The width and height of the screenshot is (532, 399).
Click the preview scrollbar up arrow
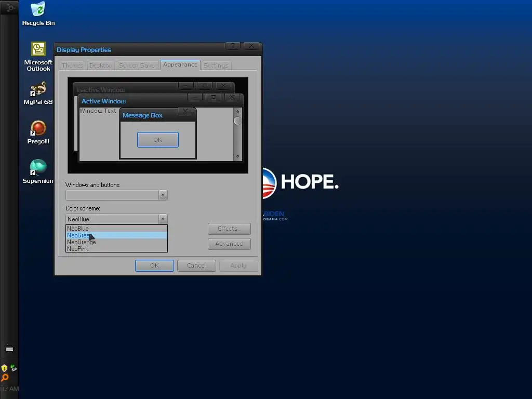click(237, 112)
